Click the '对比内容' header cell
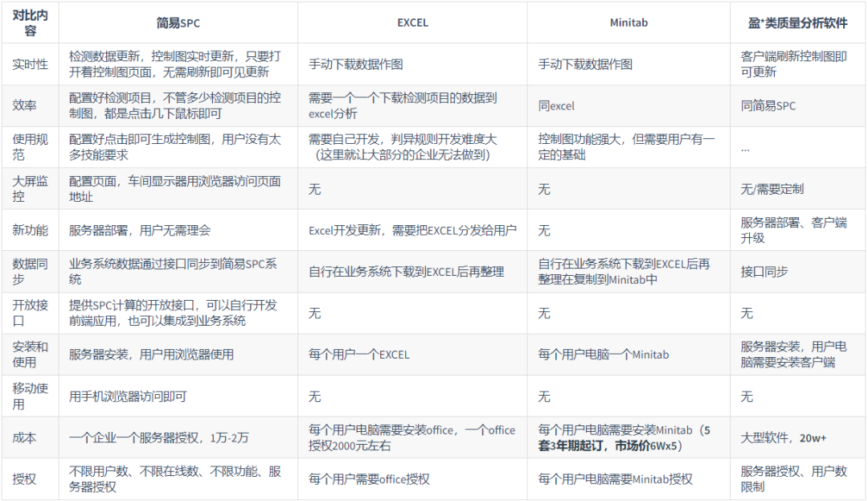The height and width of the screenshot is (501, 868). click(31, 23)
